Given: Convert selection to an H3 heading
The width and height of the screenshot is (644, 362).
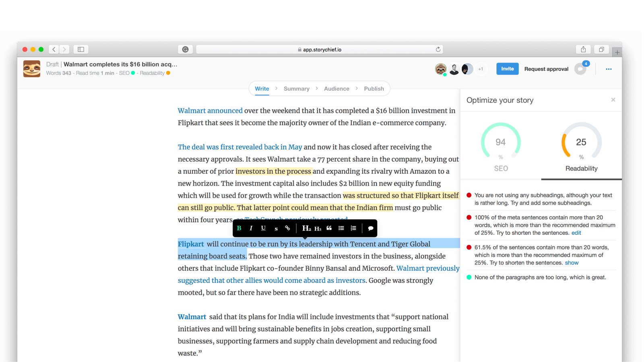Looking at the screenshot, I should click(x=318, y=228).
